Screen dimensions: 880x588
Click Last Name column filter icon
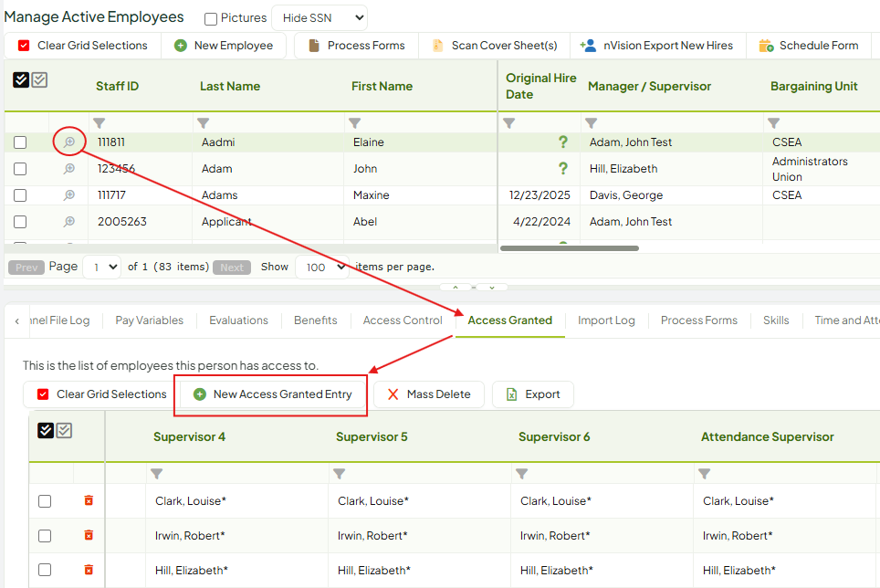coord(204,123)
